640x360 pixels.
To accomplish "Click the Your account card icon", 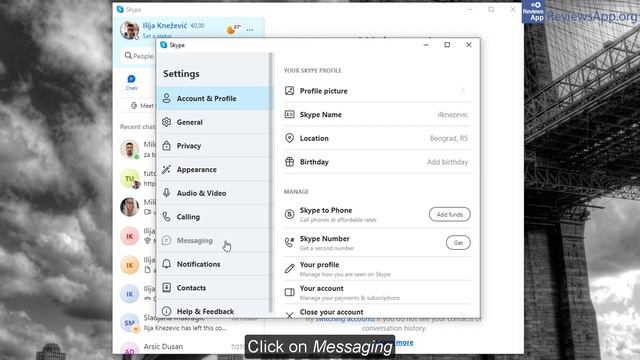I will 289,292.
